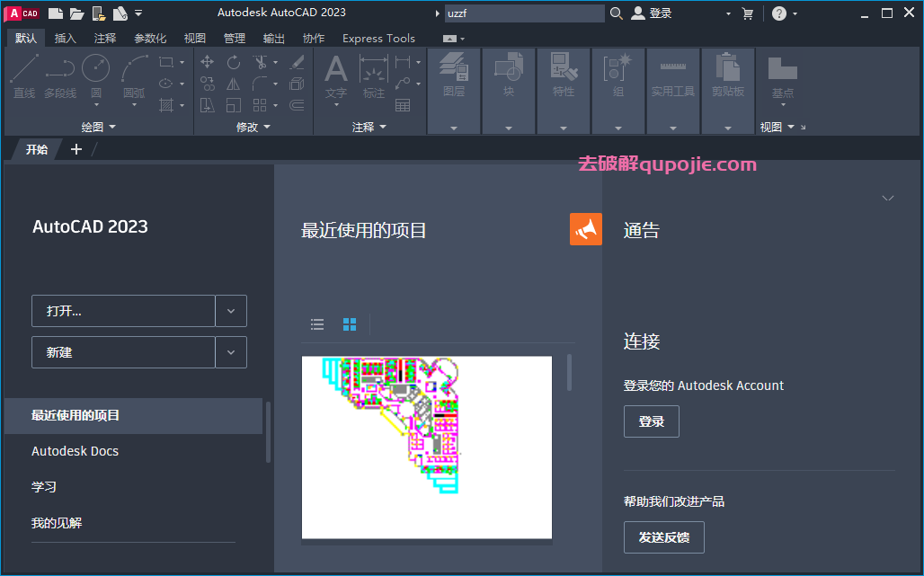Open the Parametric (参数化) ribbon tab
Viewport: 924px width, 576px height.
click(x=150, y=39)
